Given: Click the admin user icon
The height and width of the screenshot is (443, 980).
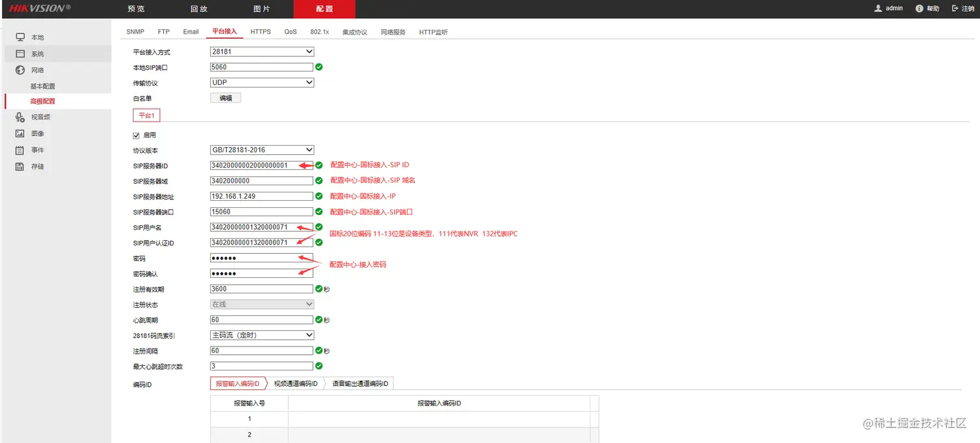Looking at the screenshot, I should (x=878, y=8).
